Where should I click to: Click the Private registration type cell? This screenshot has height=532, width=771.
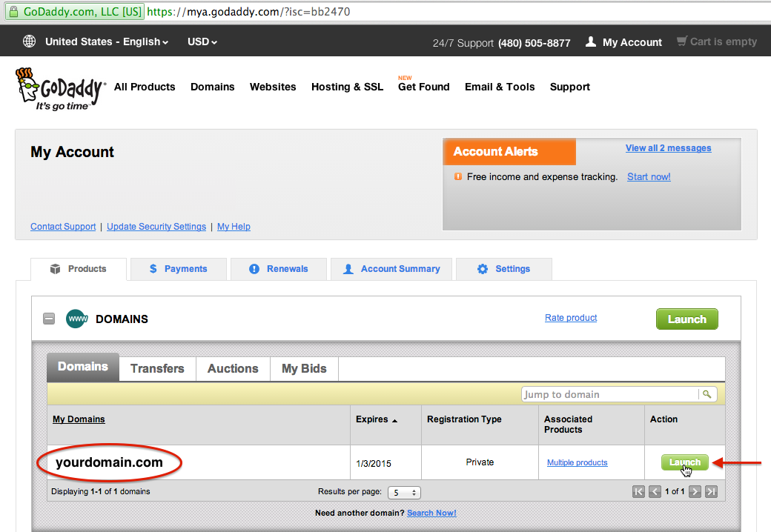(480, 462)
